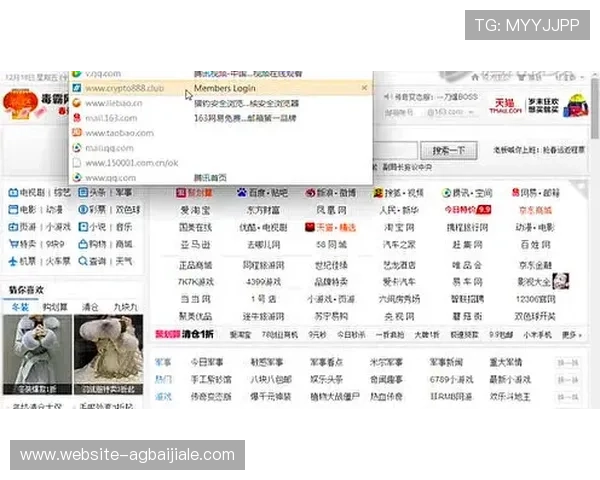Open the 亚马逊 link
This screenshot has height=480, width=600.
(x=195, y=244)
